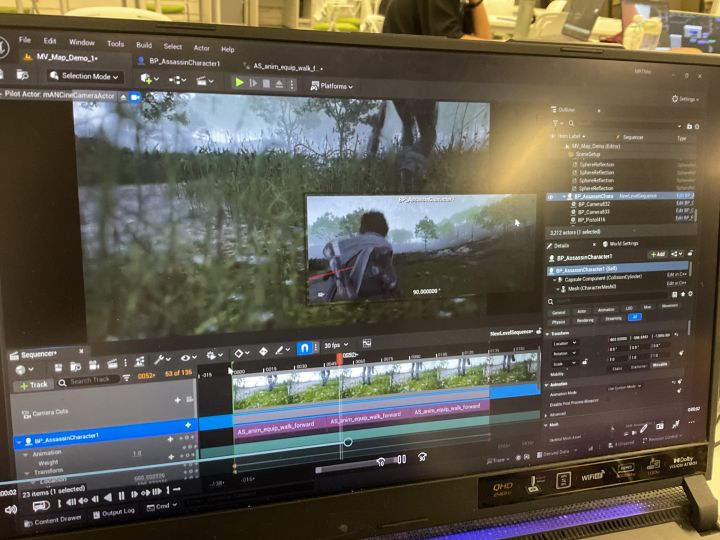Select Mesh (CharacterMesh0) component
This screenshot has width=720, height=540.
[x=588, y=288]
